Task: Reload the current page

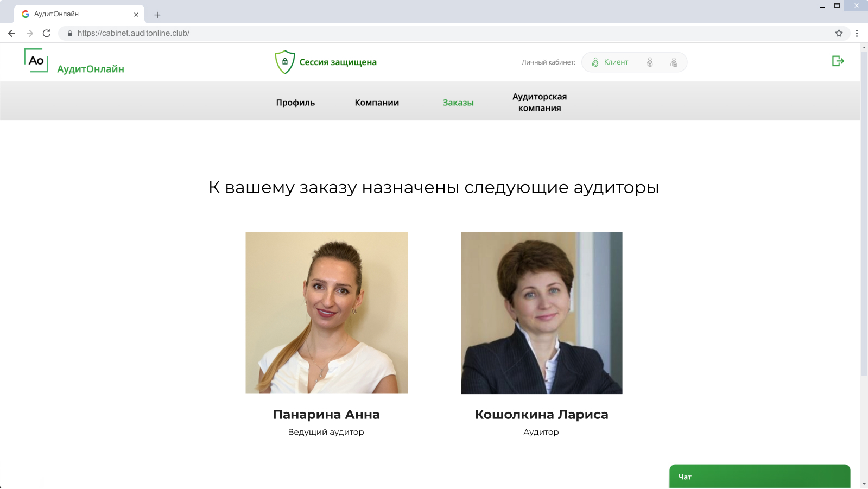Action: click(47, 33)
